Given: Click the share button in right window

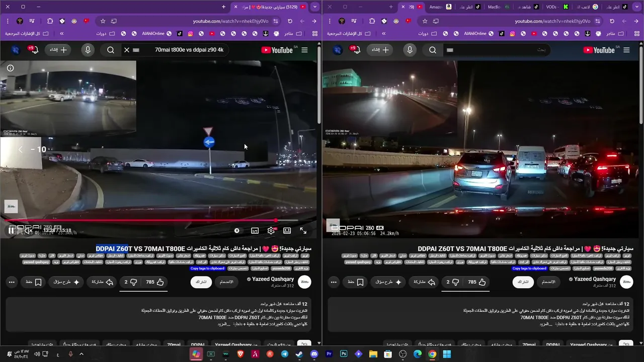Looking at the screenshot, I should 424,282.
